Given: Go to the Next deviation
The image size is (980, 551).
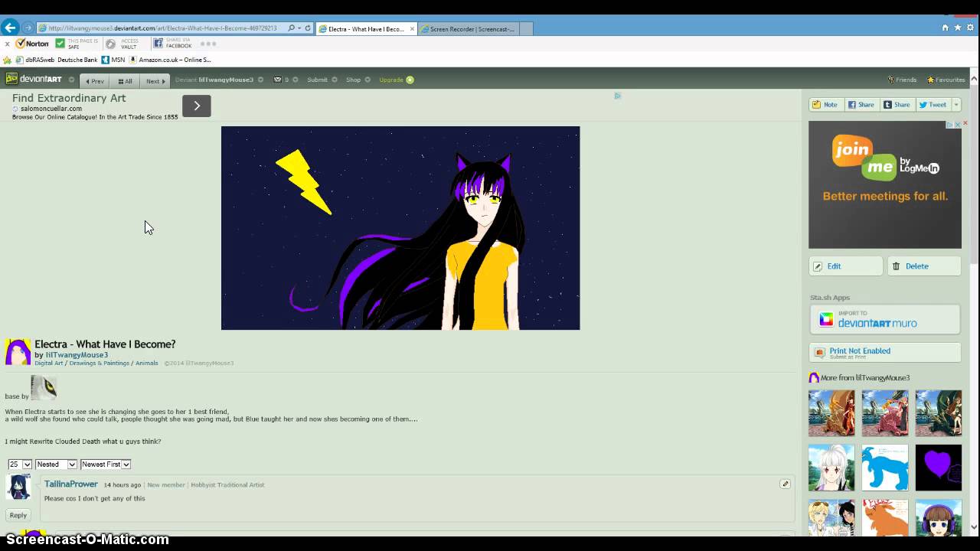Looking at the screenshot, I should [x=155, y=80].
